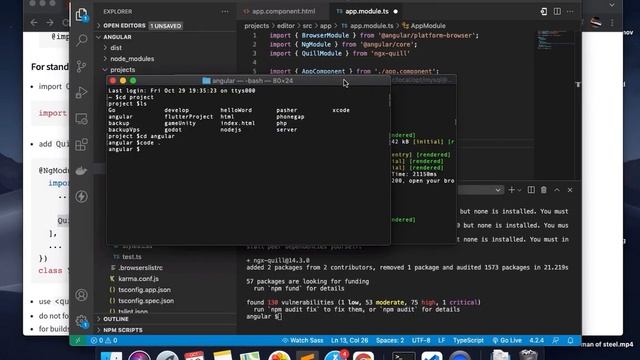Image resolution: width=640 pixels, height=360 pixels.
Task: Open editor more actions ellipsis
Action: [570, 11]
